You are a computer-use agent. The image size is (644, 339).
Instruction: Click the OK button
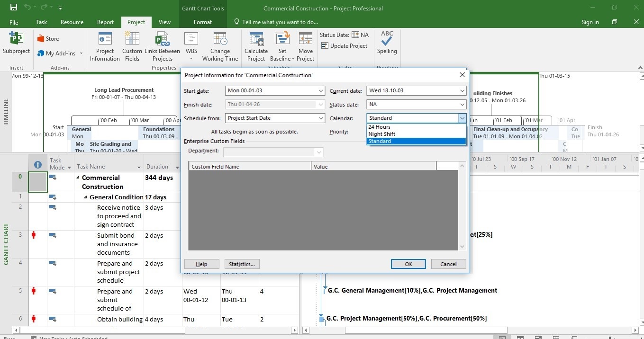pyautogui.click(x=408, y=264)
